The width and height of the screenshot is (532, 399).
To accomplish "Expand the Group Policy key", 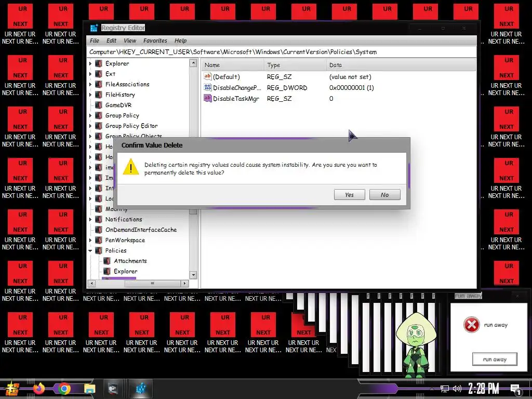I will tap(90, 115).
